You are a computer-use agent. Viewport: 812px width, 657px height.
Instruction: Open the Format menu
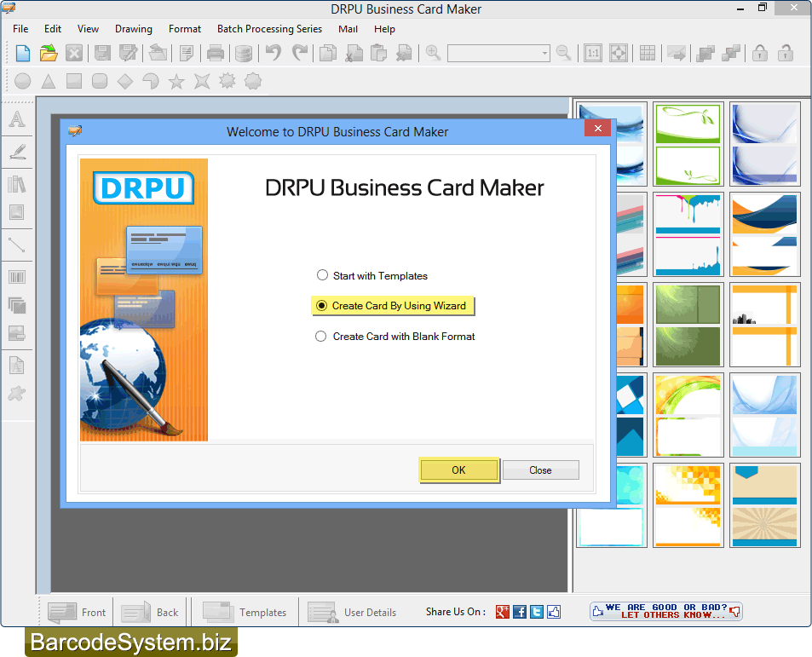click(x=185, y=29)
